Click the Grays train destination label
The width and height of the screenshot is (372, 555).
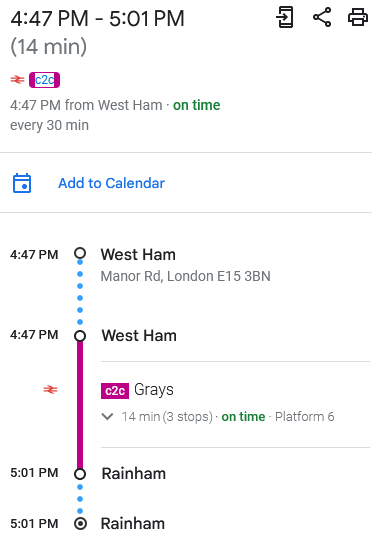(154, 390)
